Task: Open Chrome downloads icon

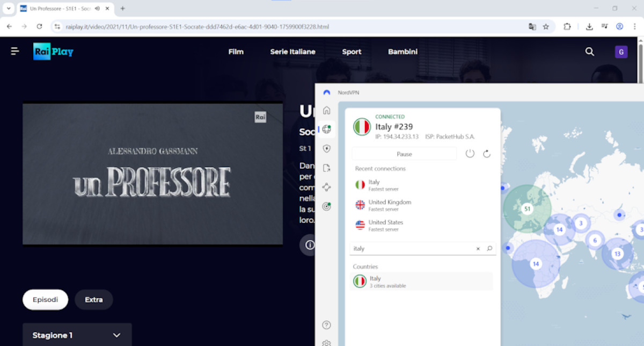Action: pyautogui.click(x=589, y=26)
